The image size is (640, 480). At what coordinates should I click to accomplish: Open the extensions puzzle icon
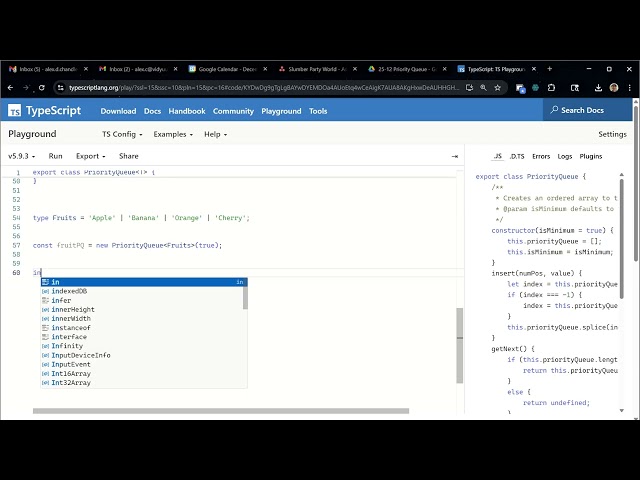pyautogui.click(x=551, y=88)
